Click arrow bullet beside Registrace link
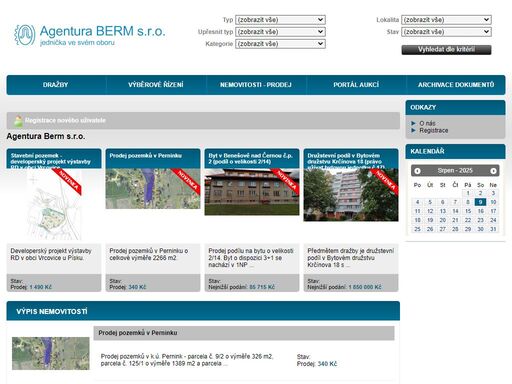The width and height of the screenshot is (512, 384). 413,130
